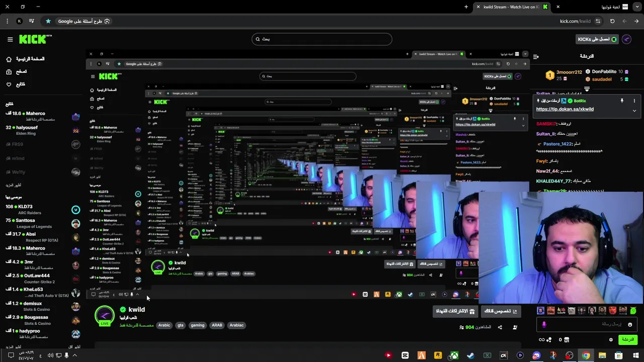Open KheLo53 Grand Theft Auto V channel
The image size is (644, 362).
tap(43, 293)
